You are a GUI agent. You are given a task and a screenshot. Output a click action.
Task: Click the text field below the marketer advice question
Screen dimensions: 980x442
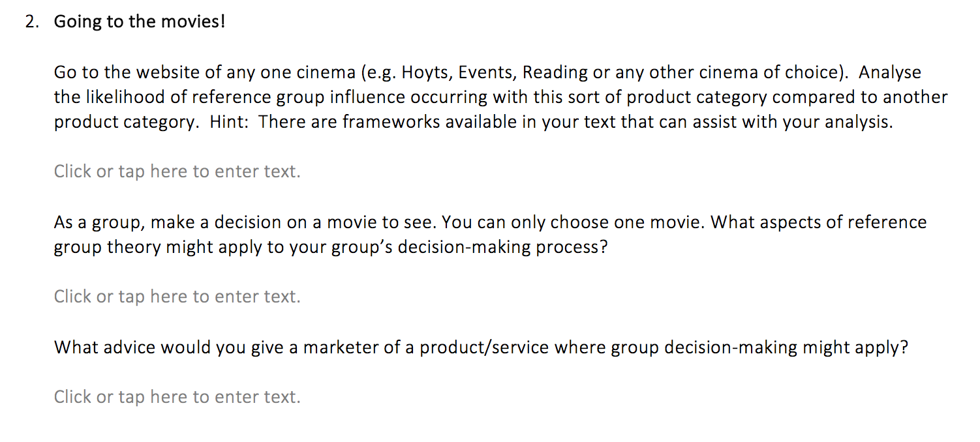click(x=177, y=397)
